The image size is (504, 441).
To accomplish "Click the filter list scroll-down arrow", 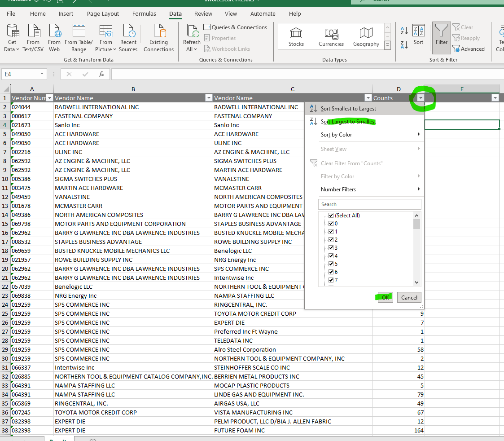I will point(416,282).
